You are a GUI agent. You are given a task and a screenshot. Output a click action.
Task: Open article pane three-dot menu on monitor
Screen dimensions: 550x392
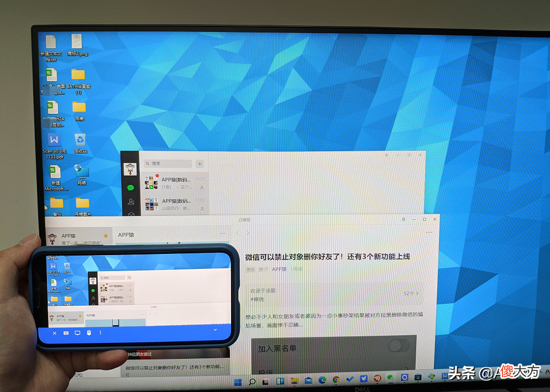[428, 232]
